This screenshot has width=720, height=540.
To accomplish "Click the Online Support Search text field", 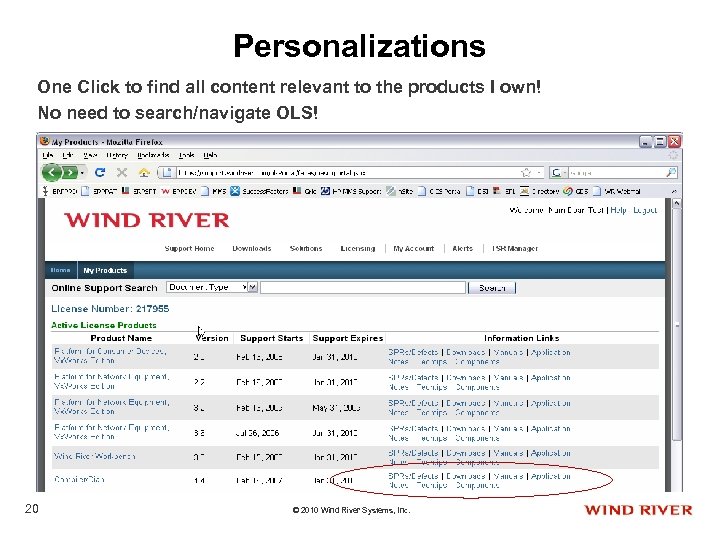I will 363,287.
